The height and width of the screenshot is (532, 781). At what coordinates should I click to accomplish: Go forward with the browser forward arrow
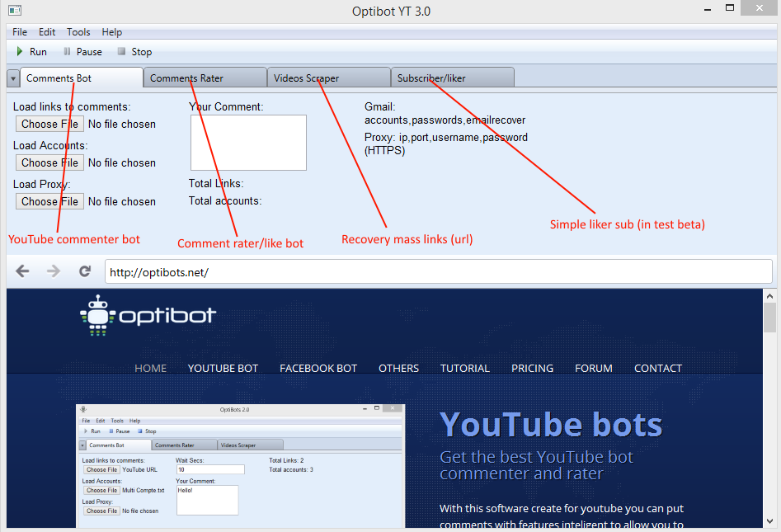[x=54, y=271]
